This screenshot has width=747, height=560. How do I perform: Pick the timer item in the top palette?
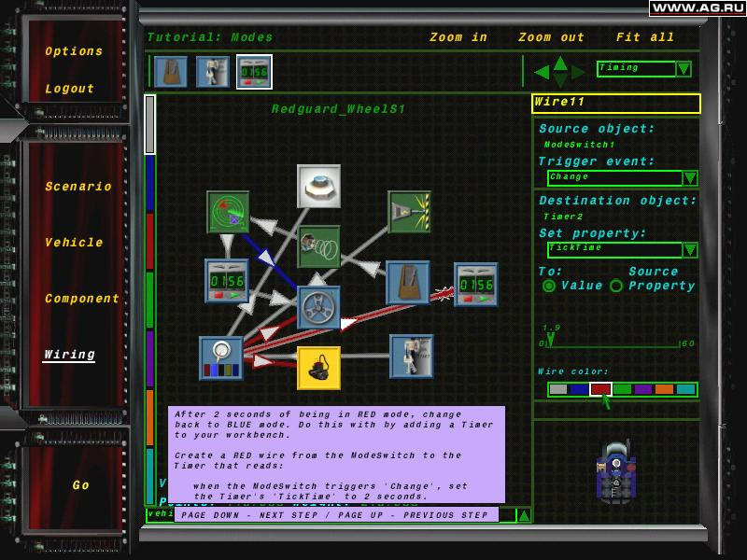click(x=254, y=72)
